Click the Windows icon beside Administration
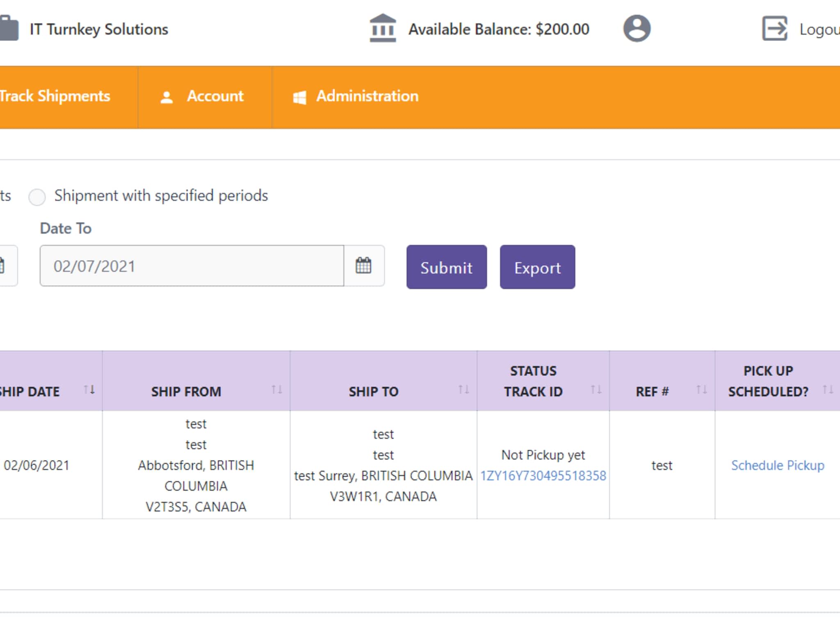Image resolution: width=840 pixels, height=630 pixels. (x=299, y=98)
